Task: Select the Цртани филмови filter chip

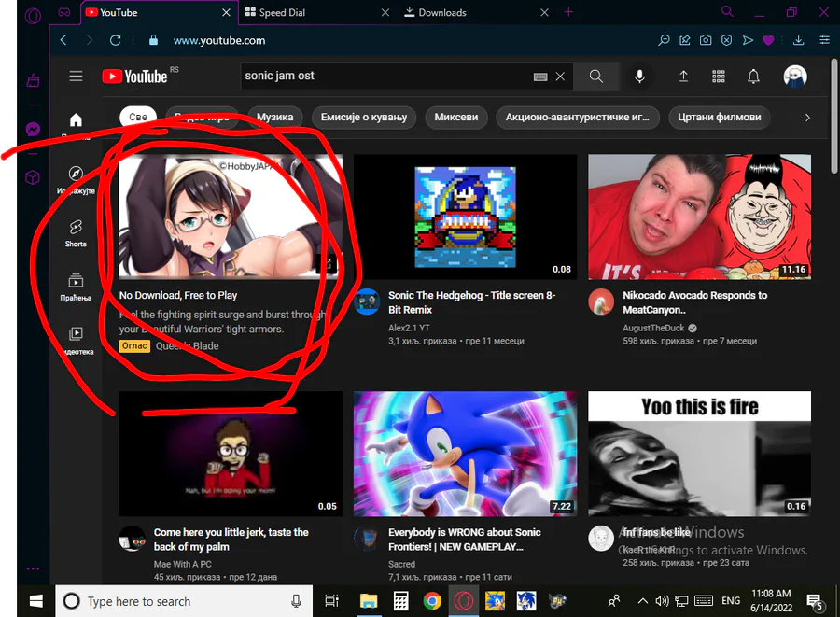Action: click(720, 118)
